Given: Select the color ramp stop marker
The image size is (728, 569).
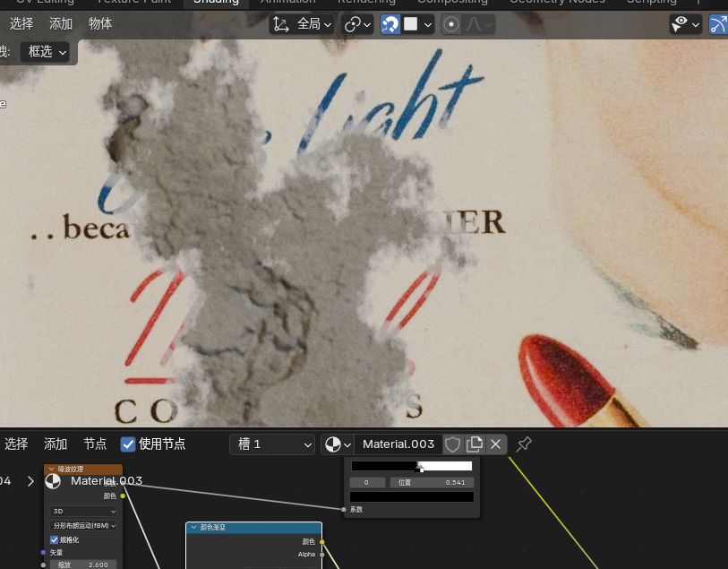Looking at the screenshot, I should (x=421, y=467).
